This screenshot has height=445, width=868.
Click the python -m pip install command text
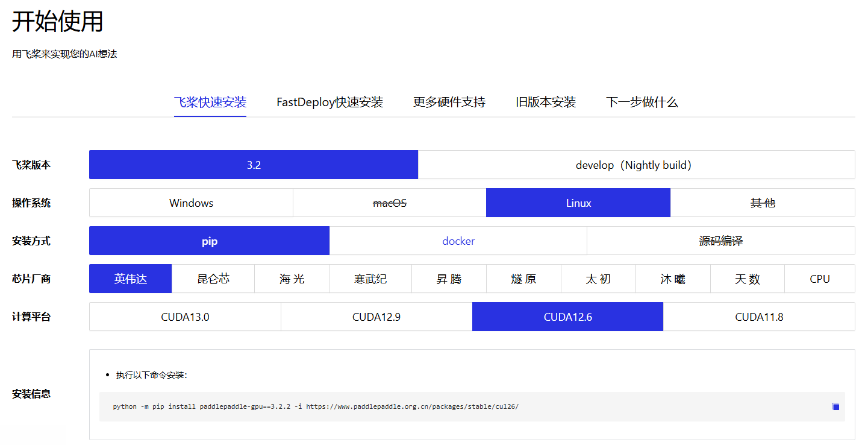316,406
